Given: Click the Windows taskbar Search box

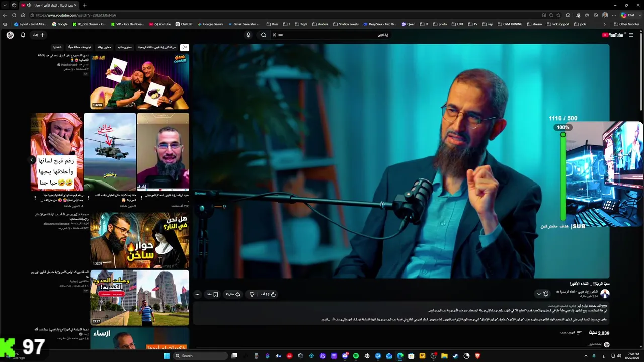Looking at the screenshot, I should (x=200, y=356).
